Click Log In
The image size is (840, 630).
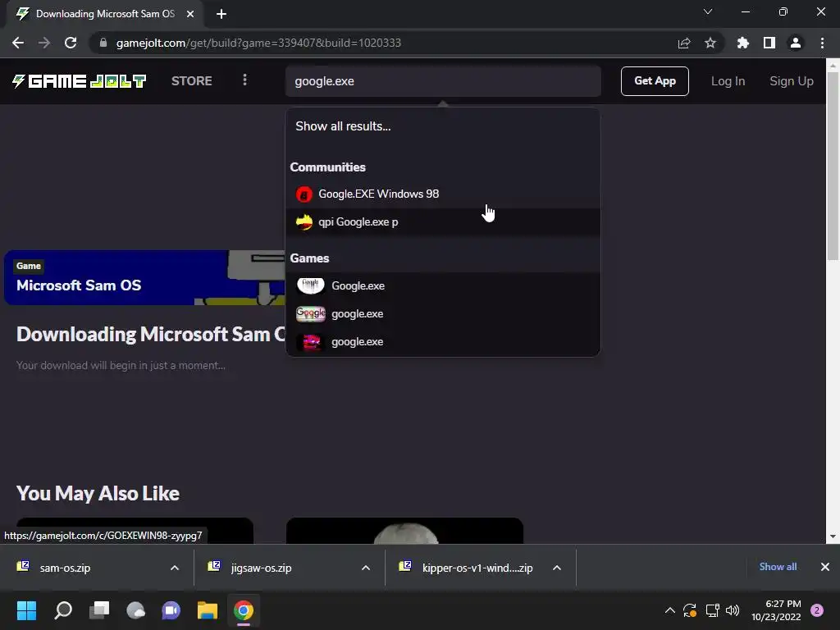728,81
